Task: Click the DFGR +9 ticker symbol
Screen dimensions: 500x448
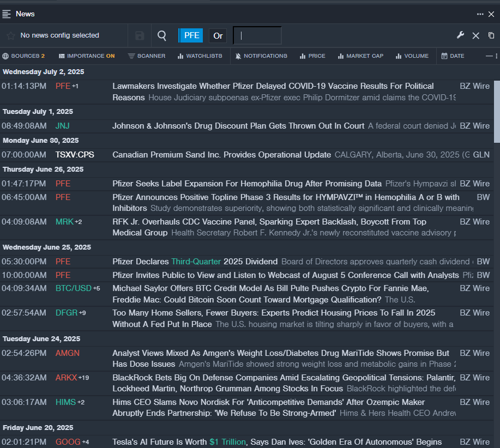Action: pyautogui.click(x=70, y=313)
